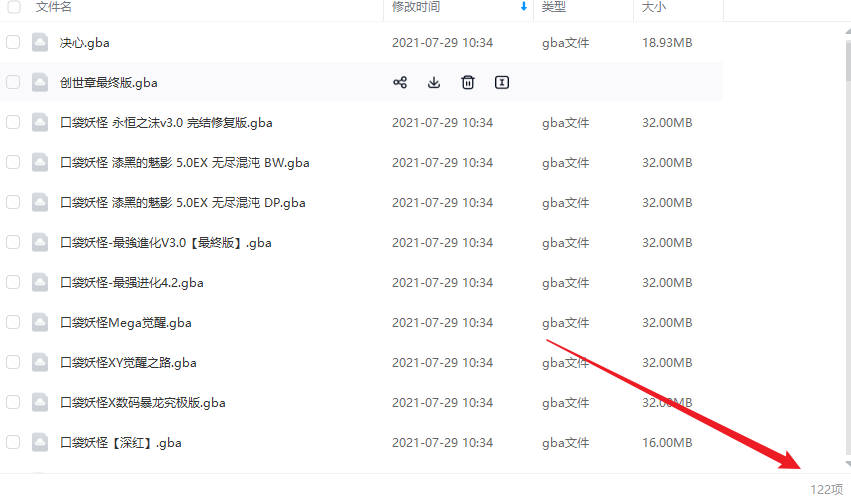Click the file icon of 无尽混沌 DP.gba
Screen dimensions: 851x502
[40, 202]
